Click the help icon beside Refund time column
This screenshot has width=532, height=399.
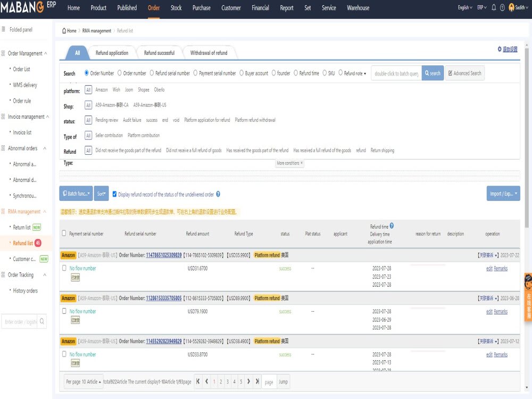tap(392, 226)
